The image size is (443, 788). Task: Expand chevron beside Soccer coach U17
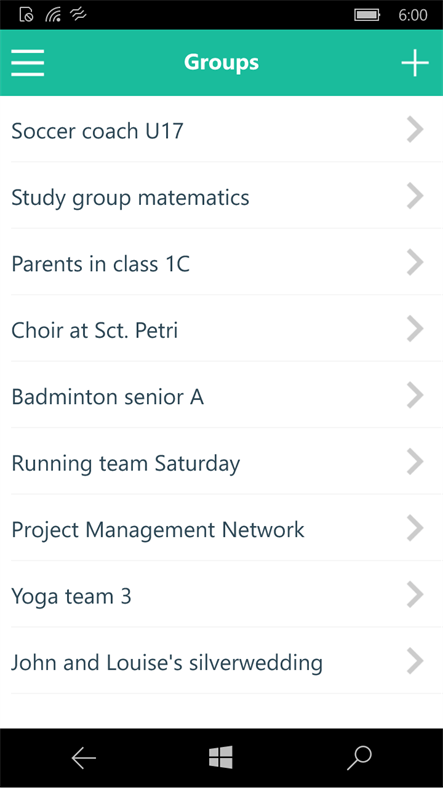(415, 130)
